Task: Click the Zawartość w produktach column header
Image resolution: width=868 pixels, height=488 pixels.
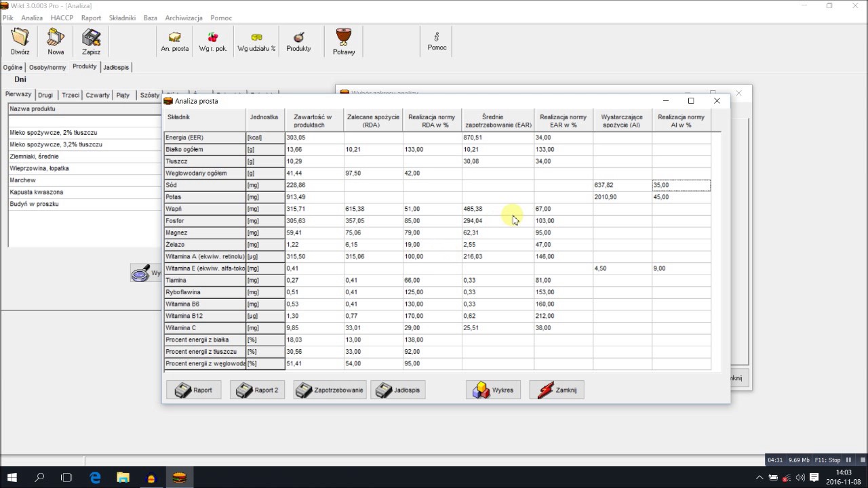Action: pyautogui.click(x=314, y=121)
